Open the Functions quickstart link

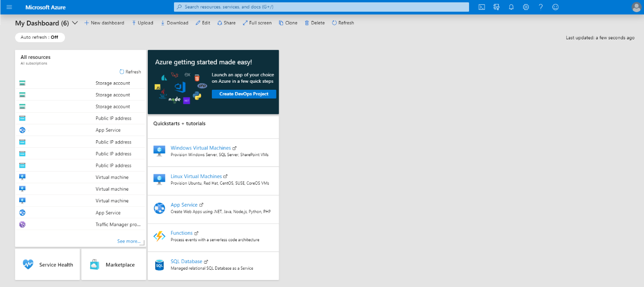[181, 233]
